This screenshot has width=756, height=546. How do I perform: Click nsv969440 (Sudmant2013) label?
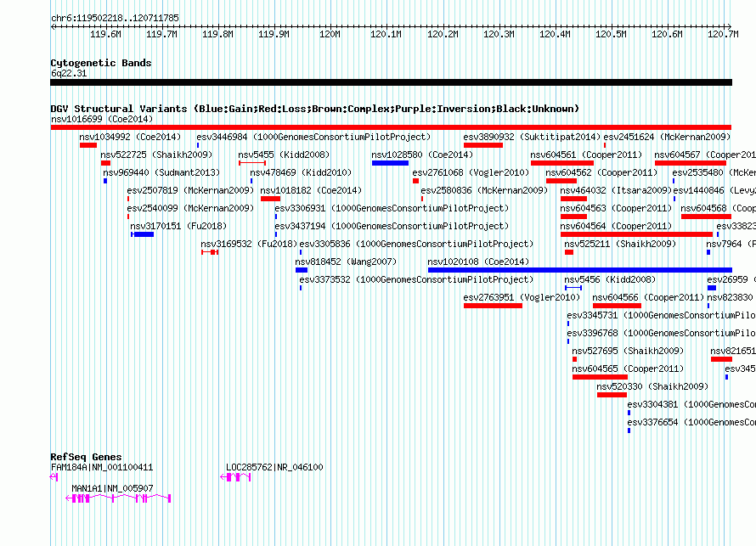pyautogui.click(x=161, y=172)
